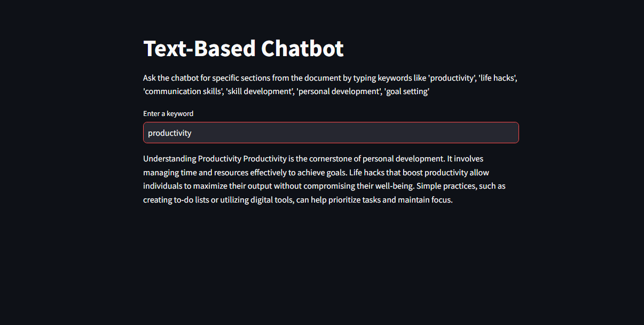Click the typed word 'productivity' in the input
This screenshot has width=644, height=325.
pyautogui.click(x=169, y=133)
